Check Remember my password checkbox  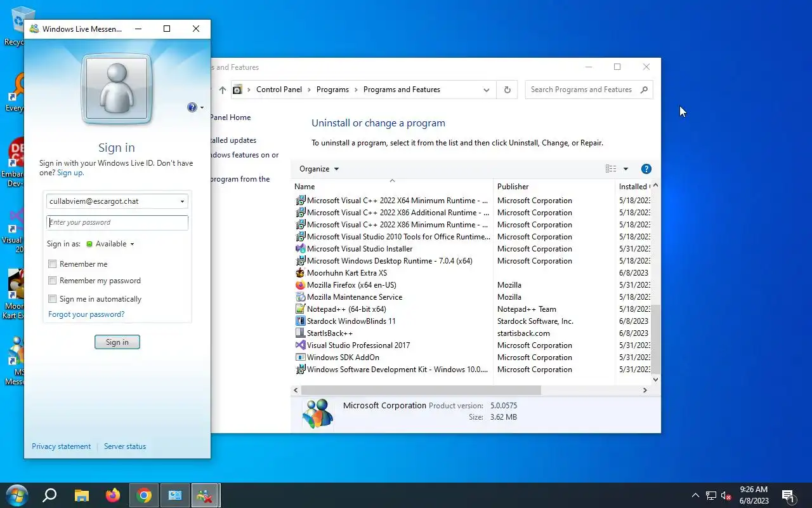(x=53, y=281)
